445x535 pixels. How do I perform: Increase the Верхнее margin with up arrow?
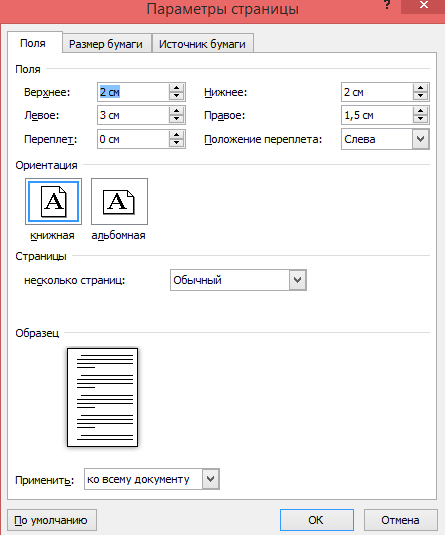(x=176, y=88)
